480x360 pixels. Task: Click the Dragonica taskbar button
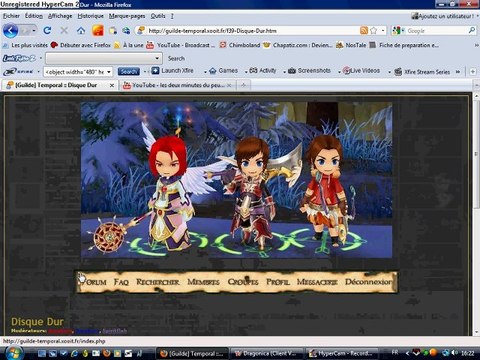click(x=267, y=353)
